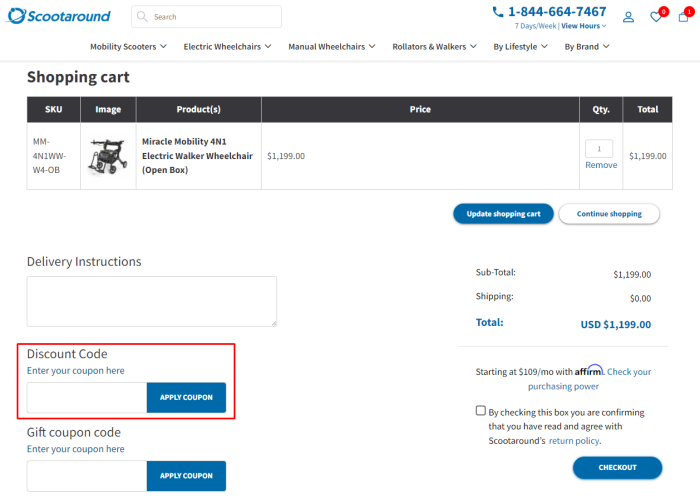This screenshot has height=500, width=700.
Task: Expand the Manual Wheelchairs menu
Action: pyautogui.click(x=332, y=46)
